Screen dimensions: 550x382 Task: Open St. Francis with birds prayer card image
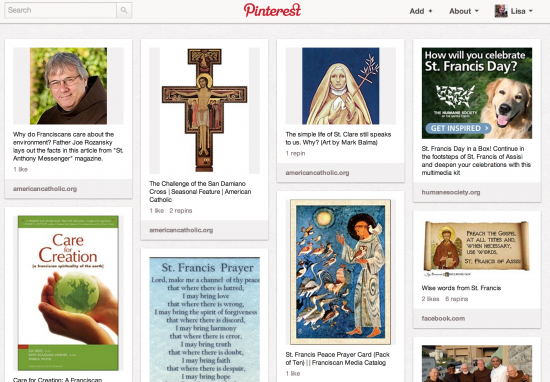(341, 272)
